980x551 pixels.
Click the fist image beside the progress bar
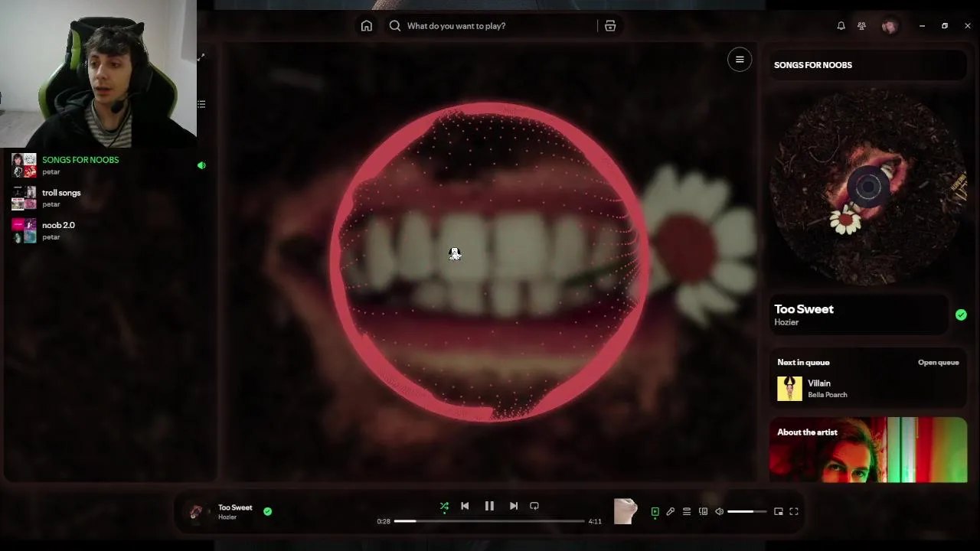[x=626, y=511]
